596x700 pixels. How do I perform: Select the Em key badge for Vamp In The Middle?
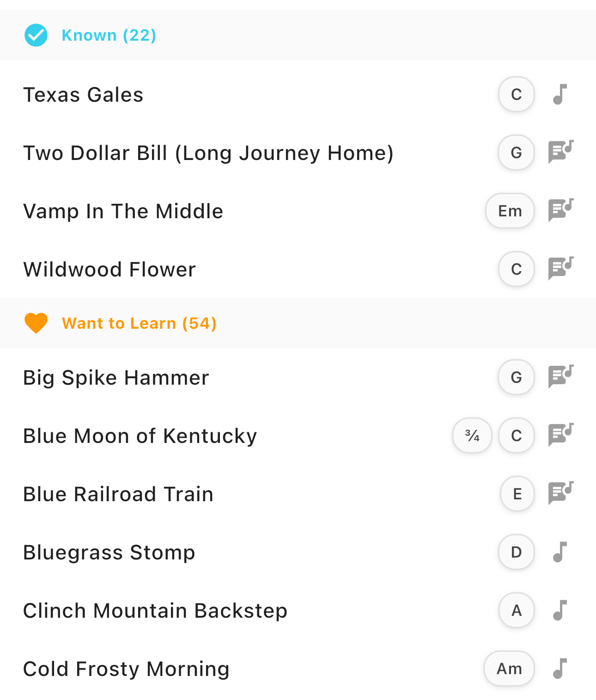coord(510,211)
